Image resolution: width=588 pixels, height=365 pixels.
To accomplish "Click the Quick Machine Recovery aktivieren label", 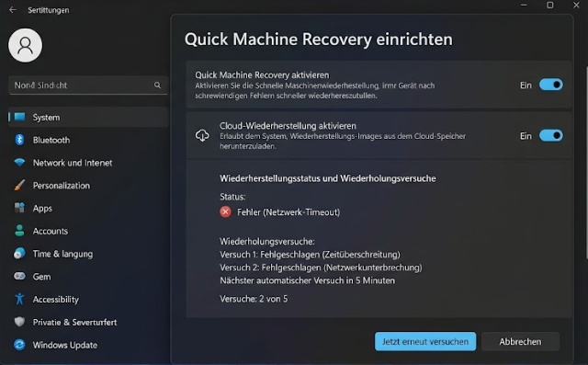I will 262,74.
